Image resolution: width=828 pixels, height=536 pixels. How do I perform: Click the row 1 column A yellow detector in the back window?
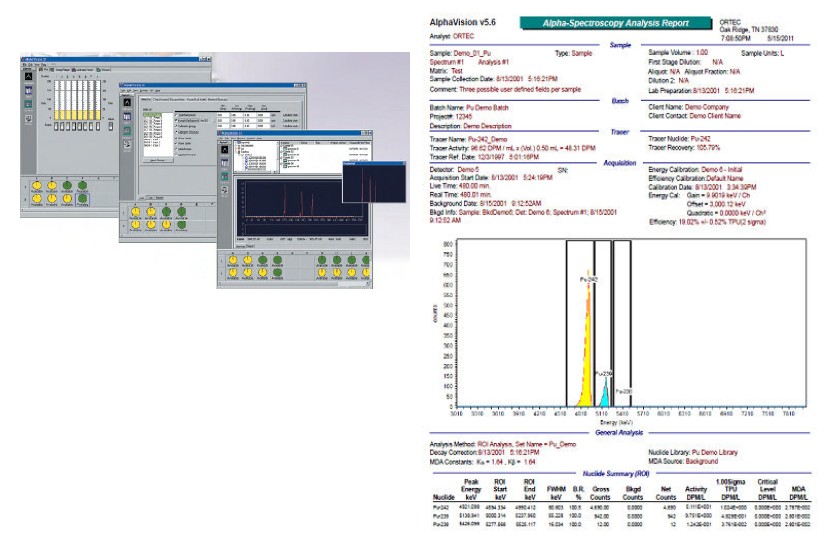pyautogui.click(x=36, y=185)
